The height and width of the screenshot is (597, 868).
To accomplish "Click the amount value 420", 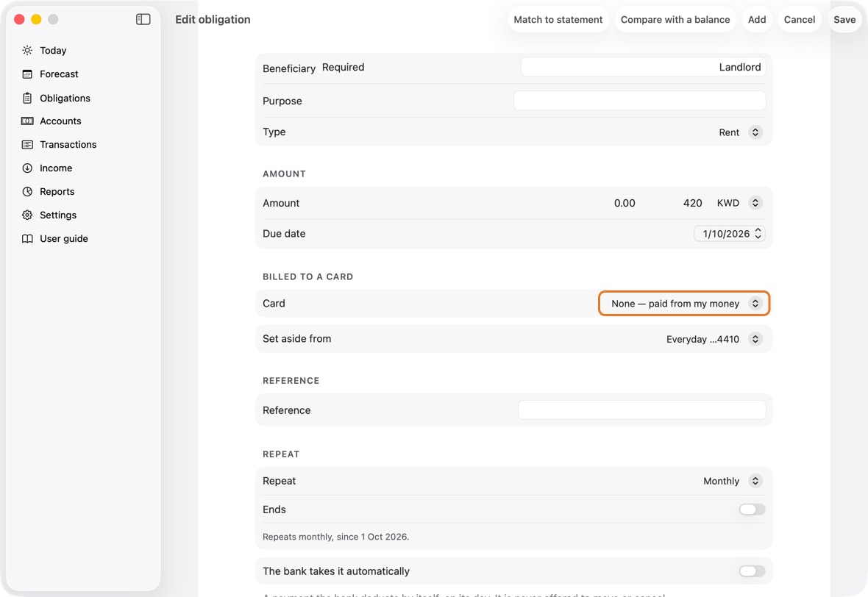I will pyautogui.click(x=692, y=203).
